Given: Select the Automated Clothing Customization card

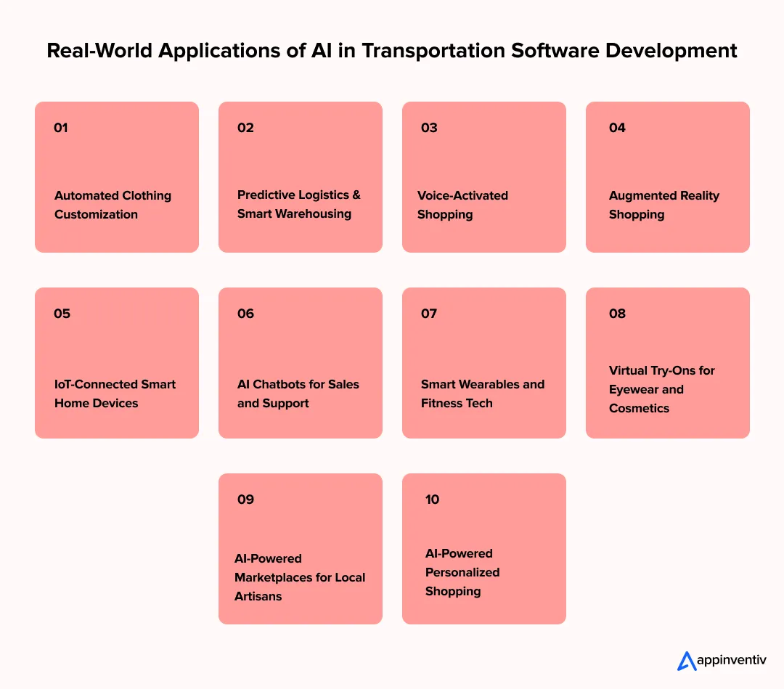Looking at the screenshot, I should pyautogui.click(x=117, y=177).
